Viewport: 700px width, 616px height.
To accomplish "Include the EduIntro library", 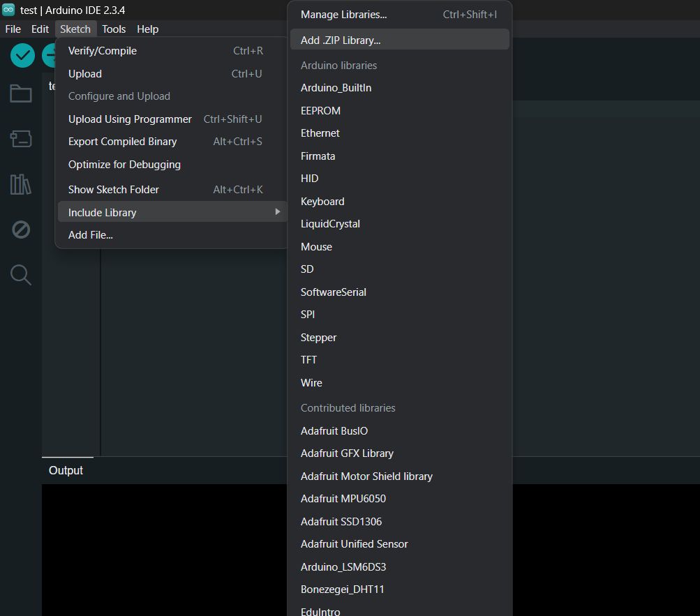I will [400, 610].
